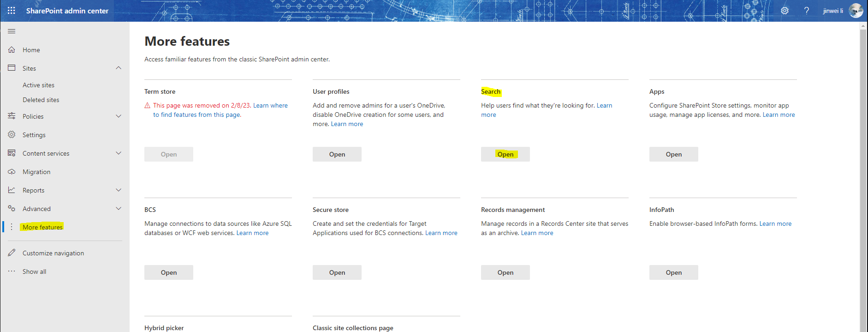Click Learn more under Records management
The image size is (868, 332).
coord(537,233)
